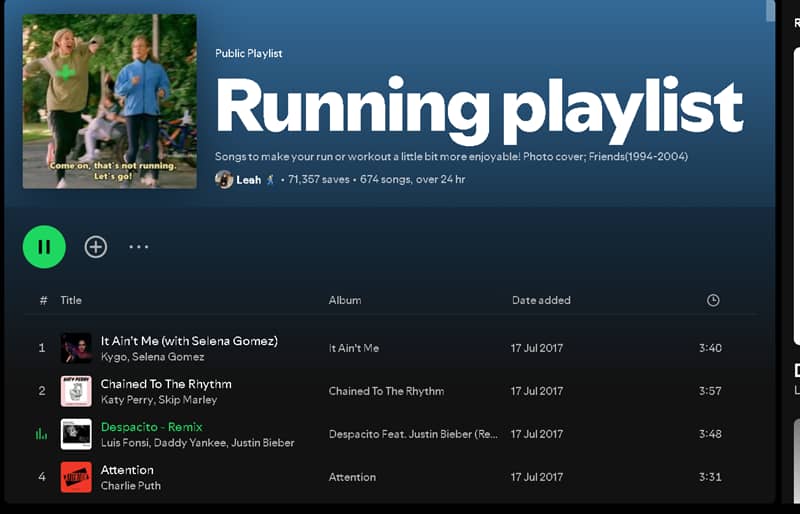Open the Leah profile link
This screenshot has height=514, width=800.
248,180
